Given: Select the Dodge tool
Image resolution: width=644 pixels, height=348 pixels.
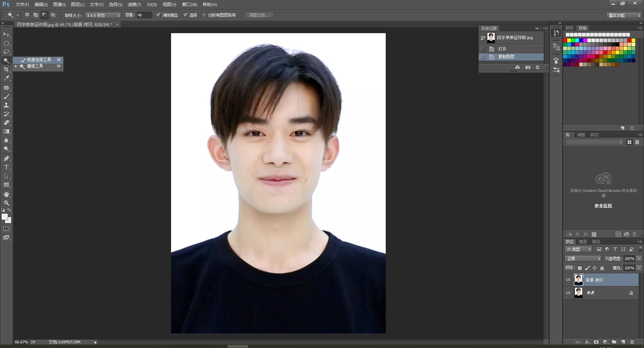Looking at the screenshot, I should (6, 149).
